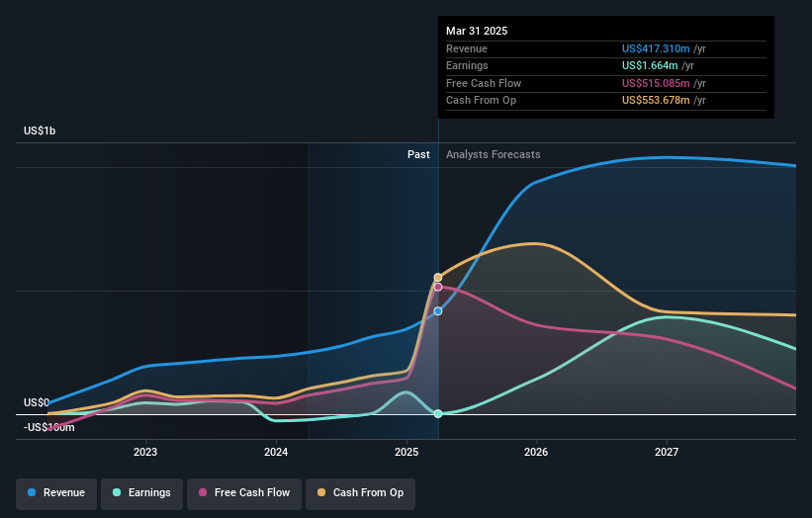Click the 2024 x-axis label
The image size is (812, 518).
(276, 452)
